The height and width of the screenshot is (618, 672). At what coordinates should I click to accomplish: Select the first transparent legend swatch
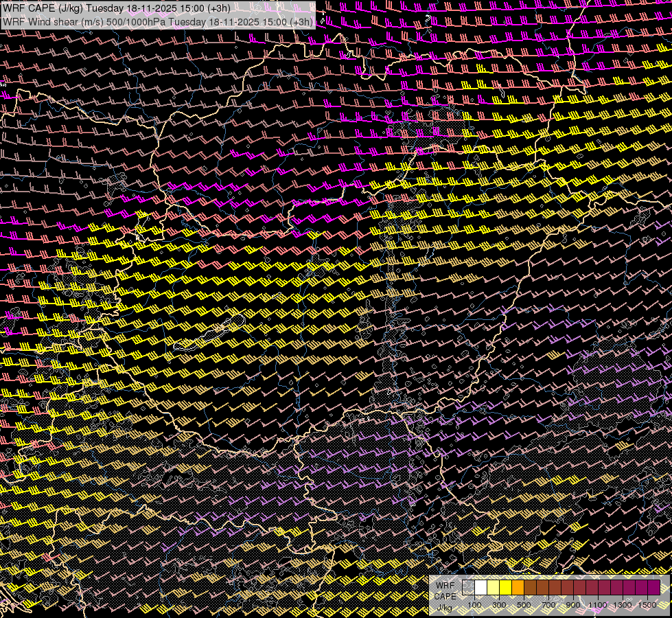click(x=468, y=587)
